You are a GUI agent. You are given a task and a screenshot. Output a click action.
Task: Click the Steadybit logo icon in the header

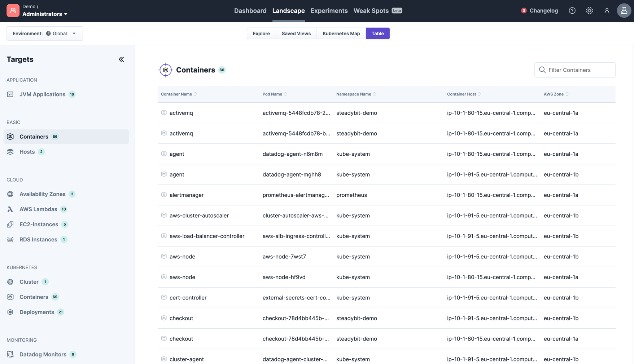[x=13, y=11]
